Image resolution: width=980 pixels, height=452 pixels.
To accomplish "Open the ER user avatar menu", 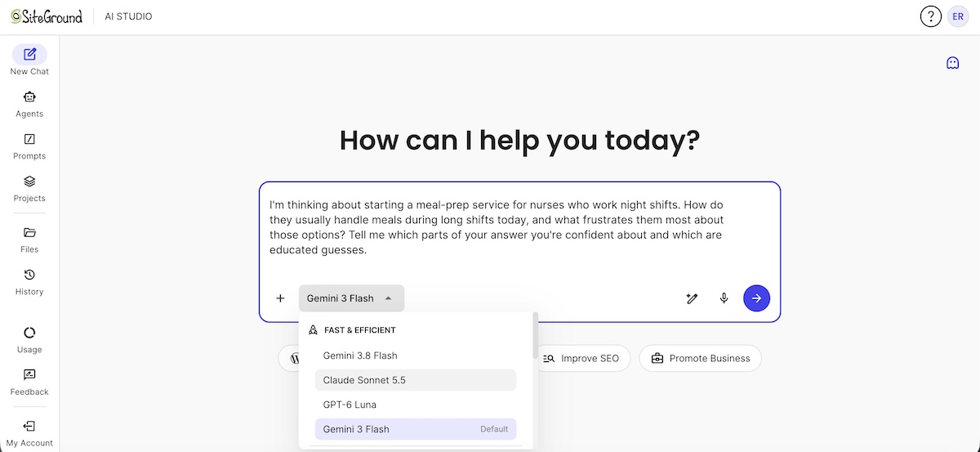I will click(958, 16).
